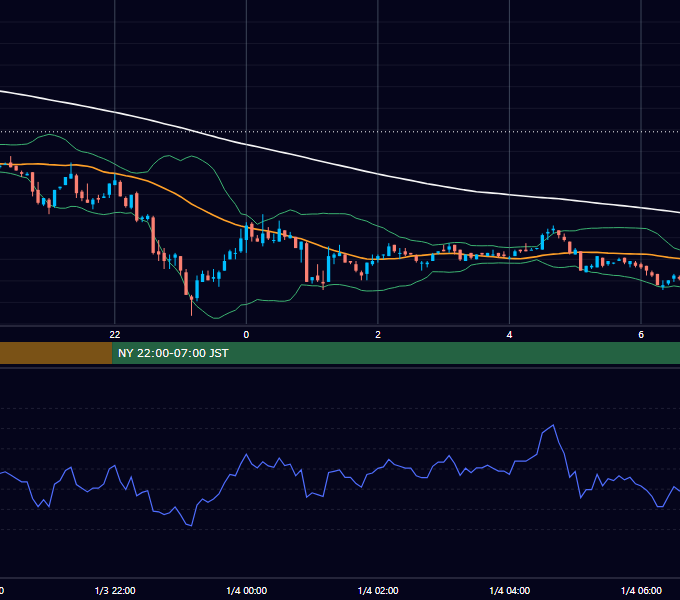Image resolution: width=680 pixels, height=600 pixels.
Task: Click the lowest candlestick wick before midnight
Action: (x=191, y=308)
